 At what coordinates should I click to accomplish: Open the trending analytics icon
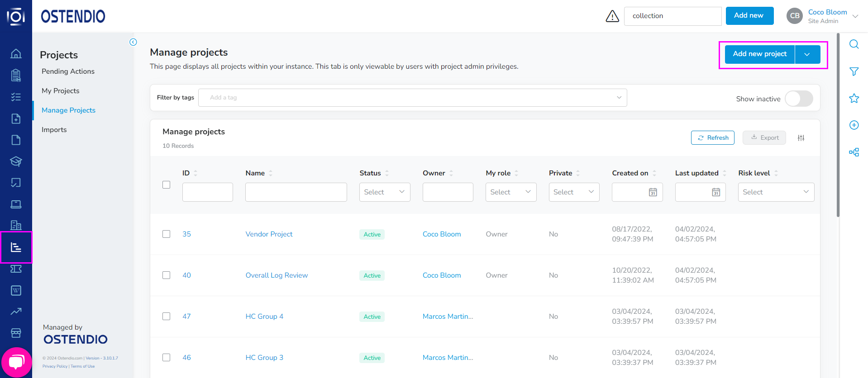[16, 312]
